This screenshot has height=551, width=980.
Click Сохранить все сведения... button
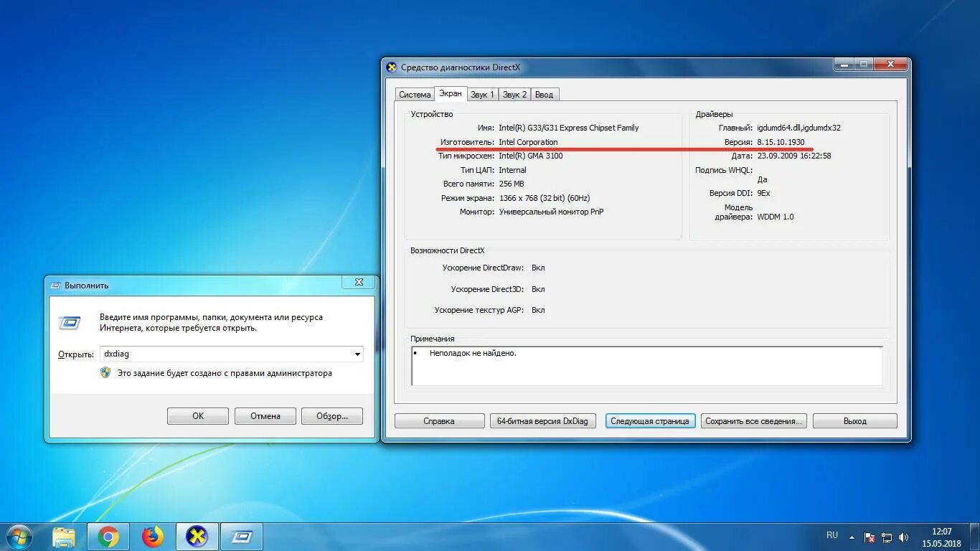(754, 421)
